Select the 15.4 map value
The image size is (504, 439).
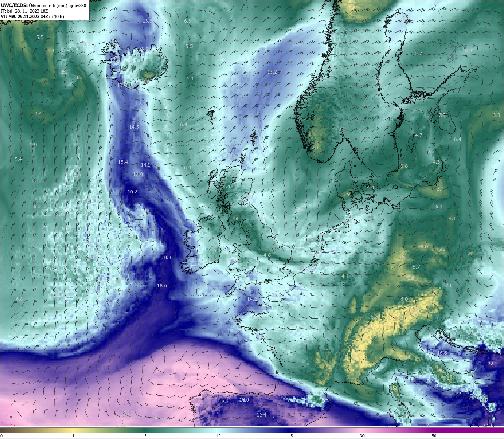click(x=123, y=162)
